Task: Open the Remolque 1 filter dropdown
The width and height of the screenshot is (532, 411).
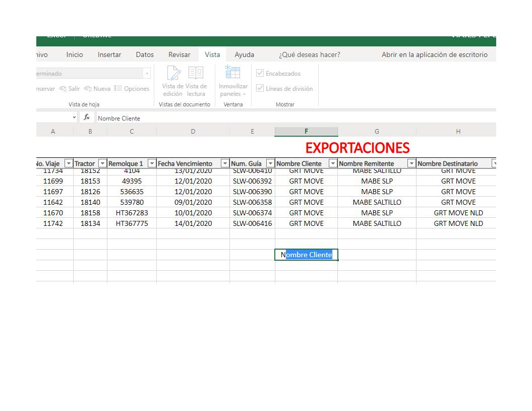Action: tap(152, 163)
